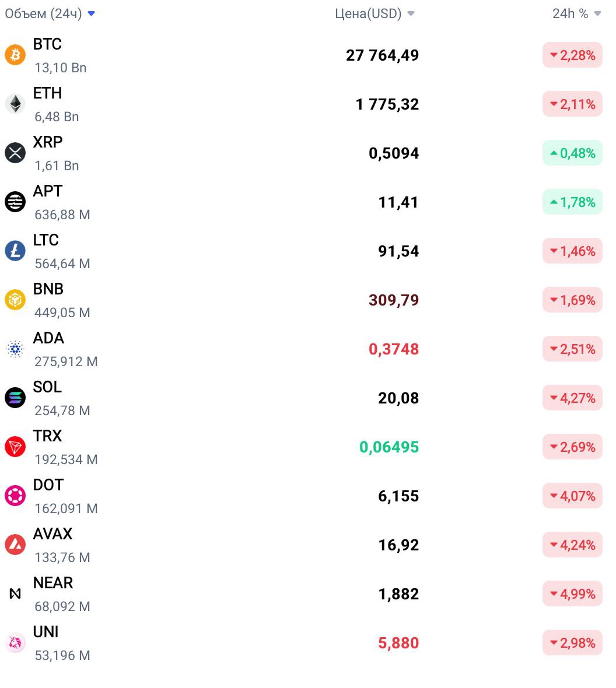Click the XRP +0,48% green badge
The image size is (616, 688).
[572, 153]
